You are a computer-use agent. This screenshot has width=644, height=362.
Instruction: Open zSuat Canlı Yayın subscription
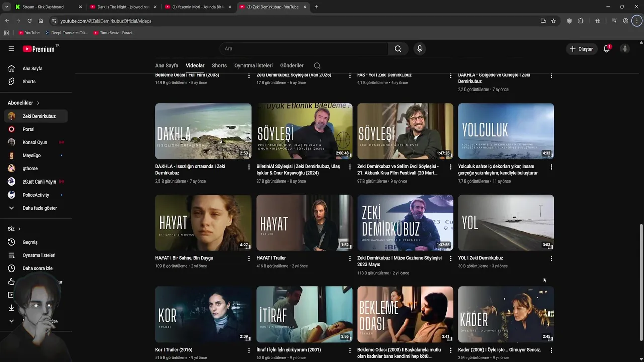point(36,182)
